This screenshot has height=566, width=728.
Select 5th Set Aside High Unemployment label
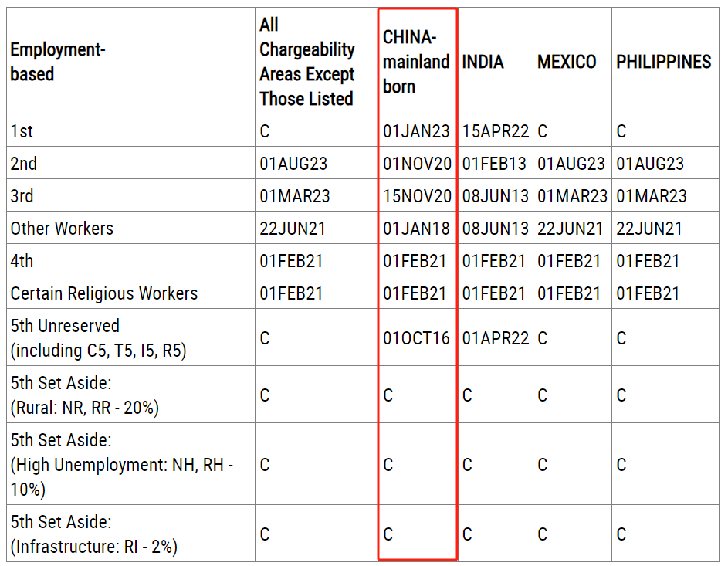tap(122, 465)
